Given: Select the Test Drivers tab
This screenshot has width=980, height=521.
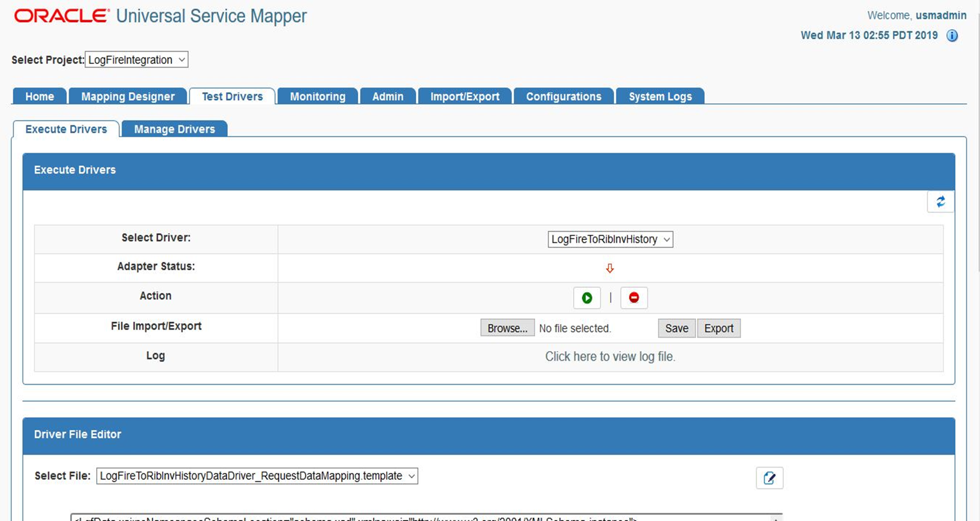Looking at the screenshot, I should pos(232,96).
